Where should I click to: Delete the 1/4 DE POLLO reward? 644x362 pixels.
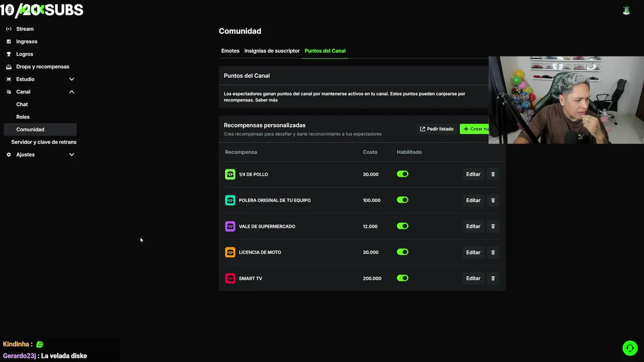tap(493, 174)
